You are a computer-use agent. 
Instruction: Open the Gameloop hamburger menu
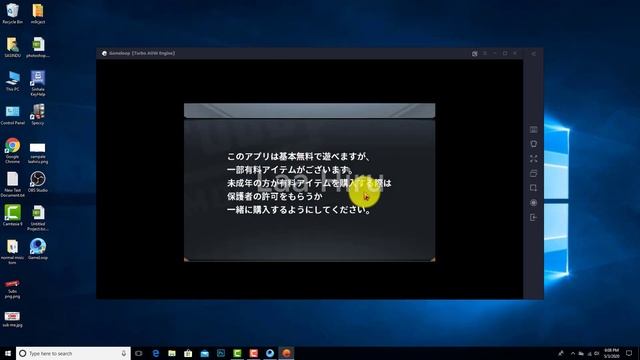point(485,53)
